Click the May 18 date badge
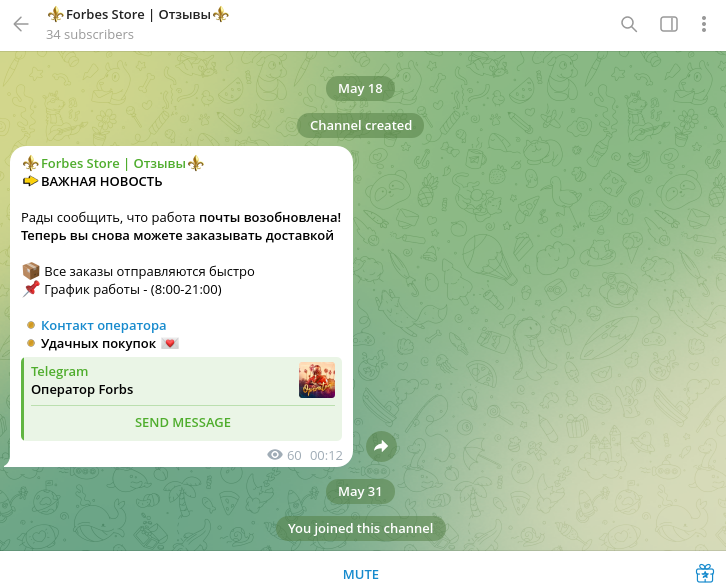Viewport: 726px width, 587px height. pos(360,88)
